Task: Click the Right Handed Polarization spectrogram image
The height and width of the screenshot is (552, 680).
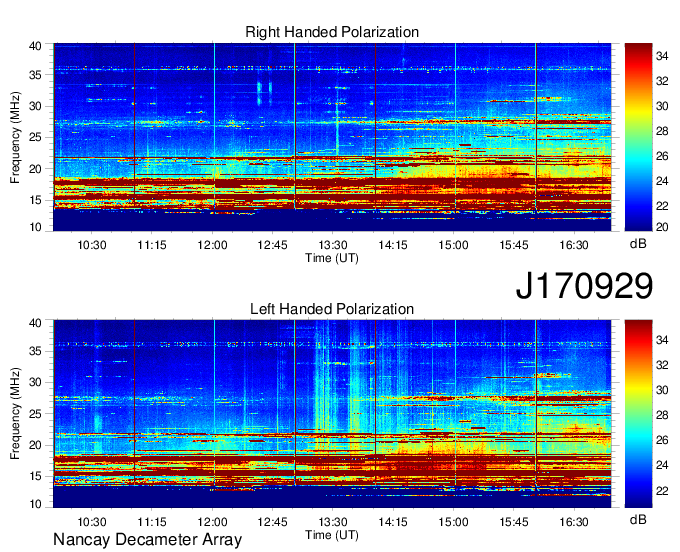Action: coord(332,137)
